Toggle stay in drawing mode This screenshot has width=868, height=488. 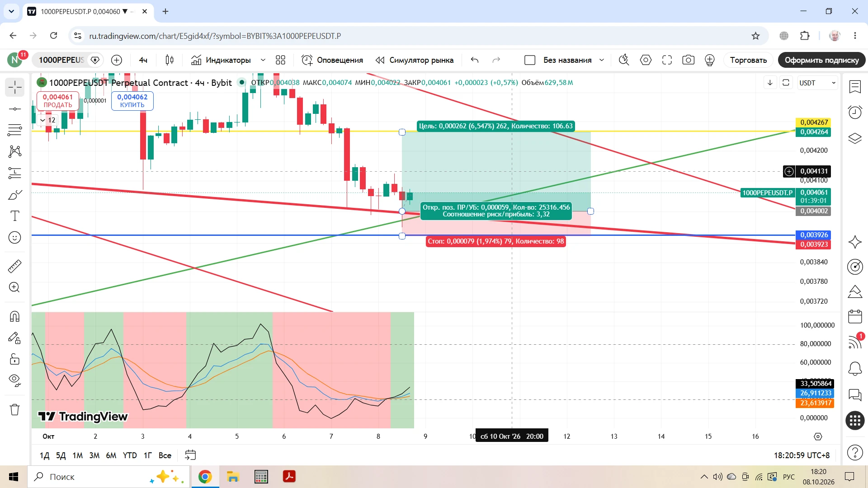pos(14,338)
